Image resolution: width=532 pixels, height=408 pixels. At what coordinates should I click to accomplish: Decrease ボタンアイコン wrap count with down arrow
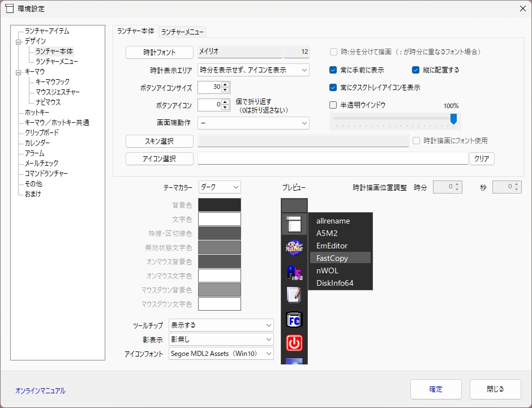tap(225, 107)
